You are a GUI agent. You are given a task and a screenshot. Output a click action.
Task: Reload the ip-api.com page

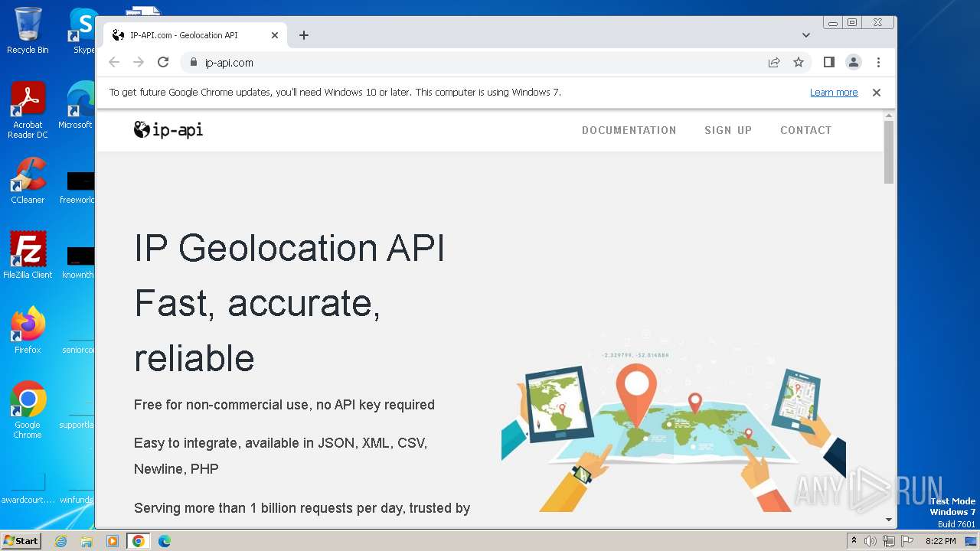163,63
